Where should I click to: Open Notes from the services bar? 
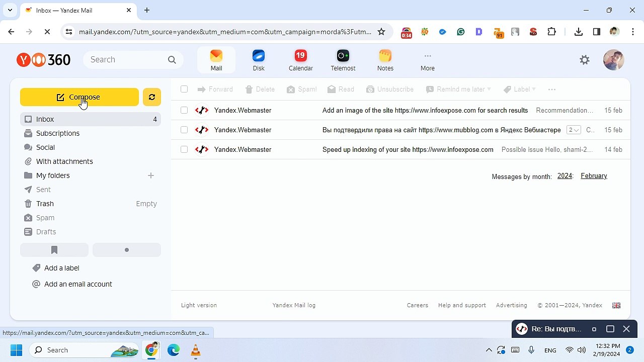point(385,60)
